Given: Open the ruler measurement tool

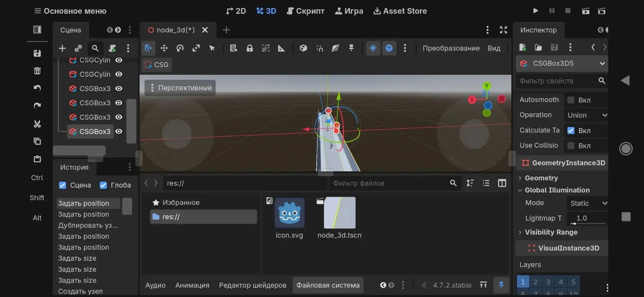Looking at the screenshot, I should [x=281, y=48].
